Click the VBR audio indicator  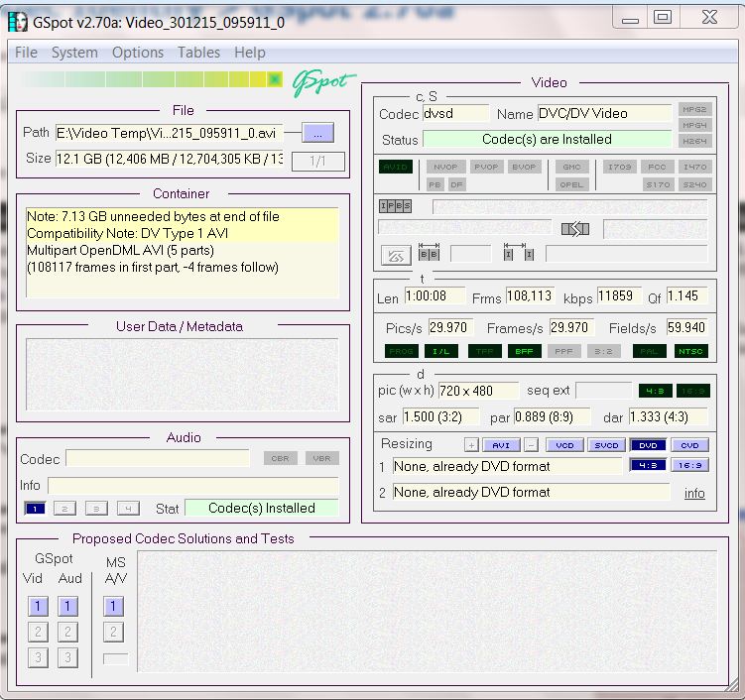coord(321,459)
